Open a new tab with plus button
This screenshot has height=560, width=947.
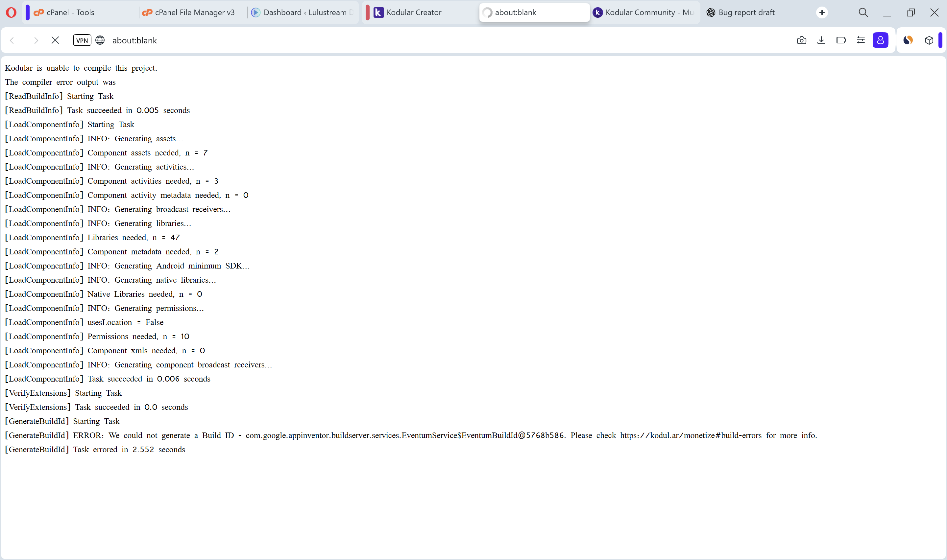822,12
